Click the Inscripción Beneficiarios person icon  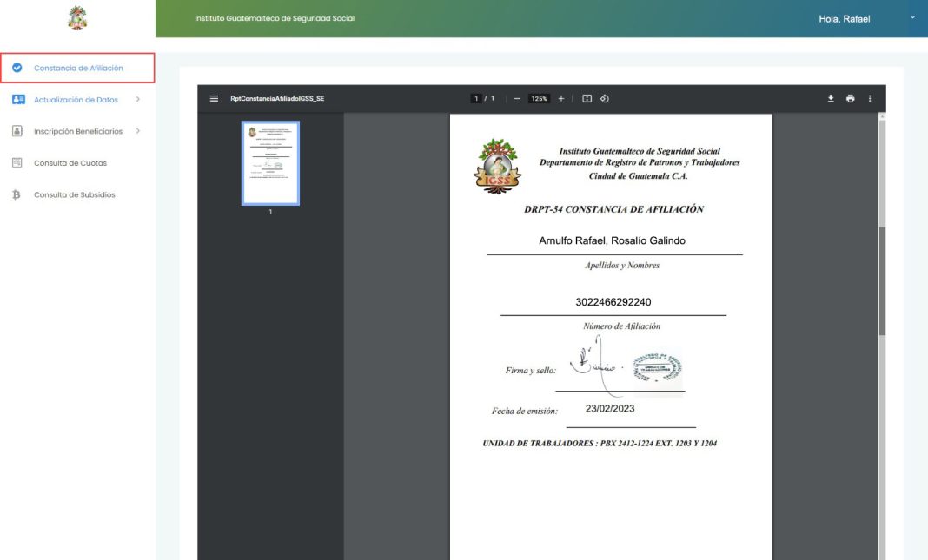(x=18, y=130)
